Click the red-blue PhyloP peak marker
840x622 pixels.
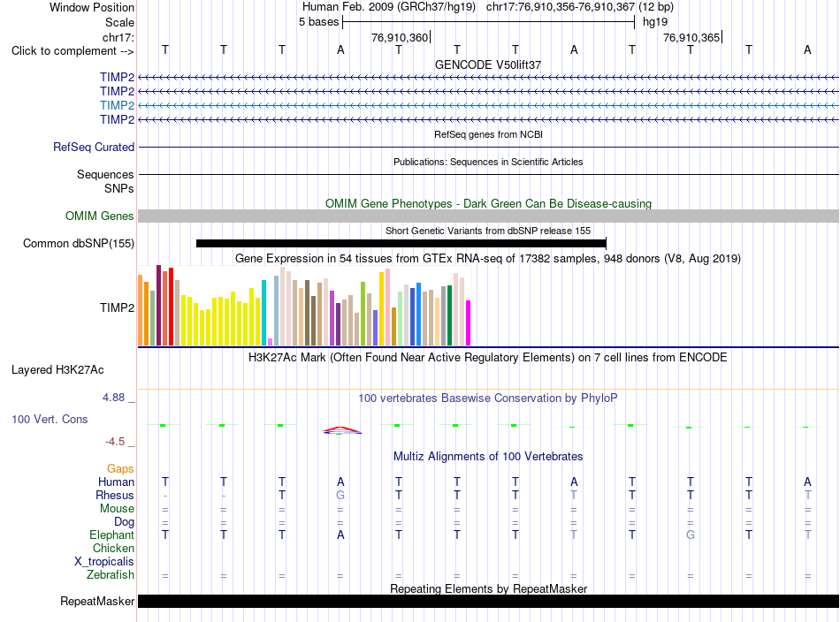click(342, 429)
